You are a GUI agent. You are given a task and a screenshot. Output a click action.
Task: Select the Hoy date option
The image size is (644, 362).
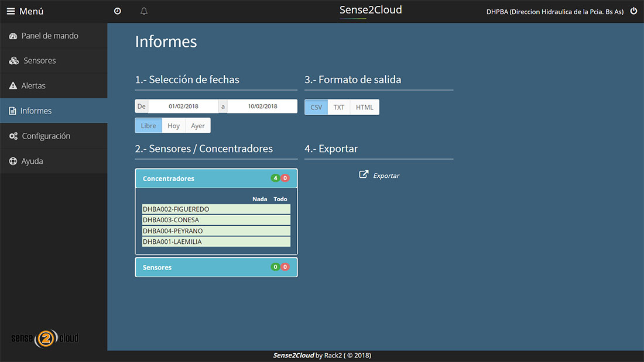pyautogui.click(x=173, y=126)
